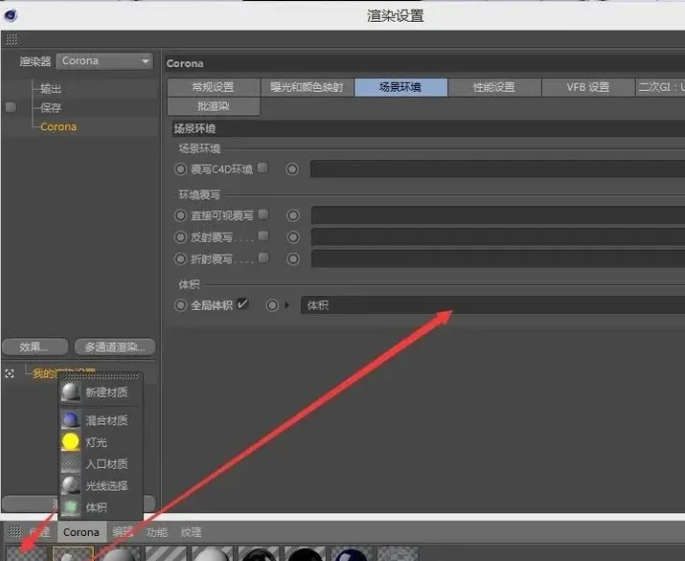Toggle the 直接可视覆写 checkbox
The width and height of the screenshot is (685, 561).
coord(263,214)
